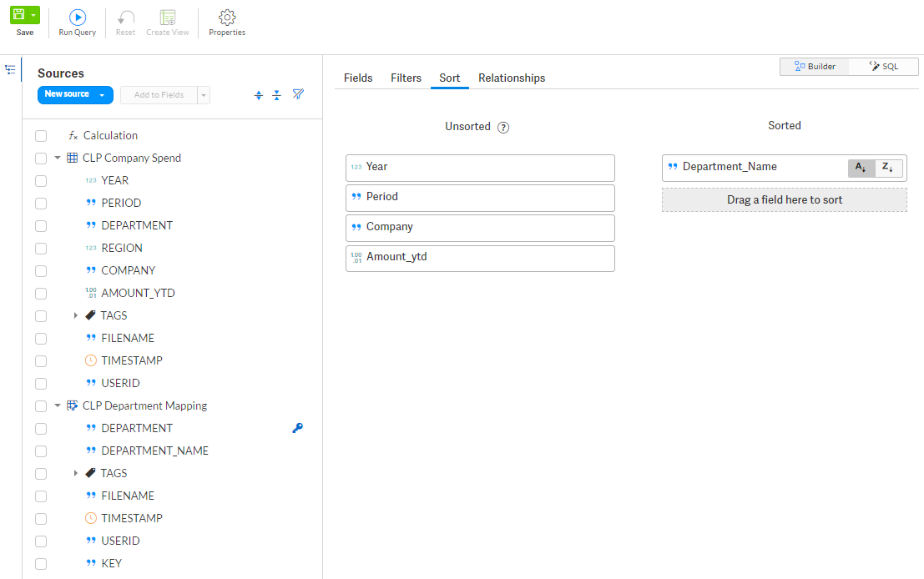Click the Add to Fields button
This screenshot has height=579, width=924.
[159, 95]
